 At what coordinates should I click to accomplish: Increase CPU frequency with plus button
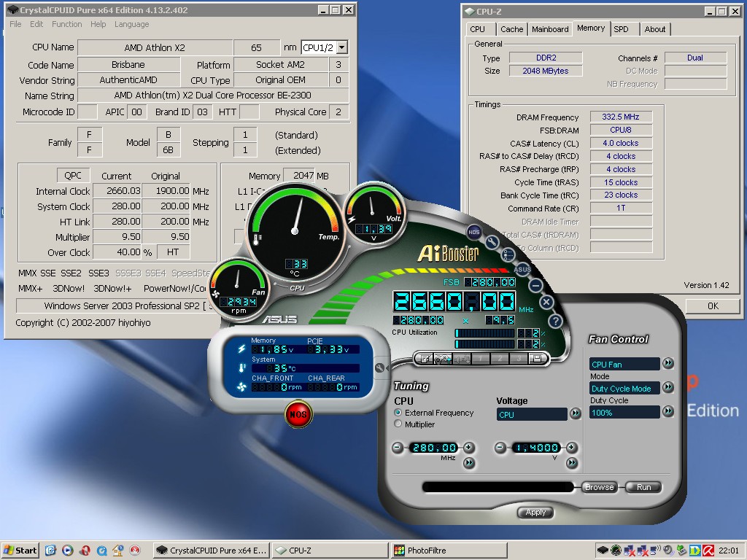469,447
